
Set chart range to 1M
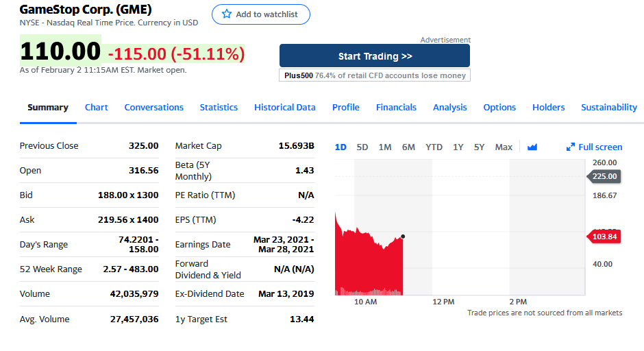click(x=385, y=147)
